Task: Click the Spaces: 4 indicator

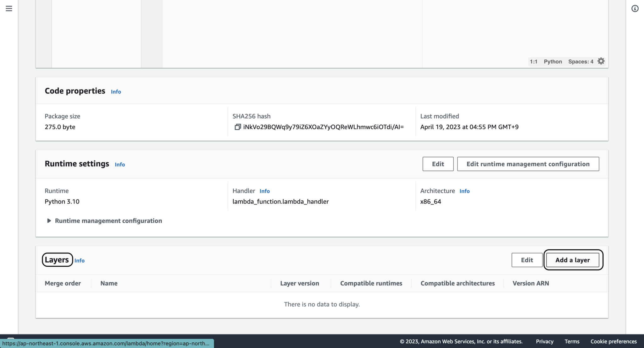Action: pyautogui.click(x=580, y=61)
